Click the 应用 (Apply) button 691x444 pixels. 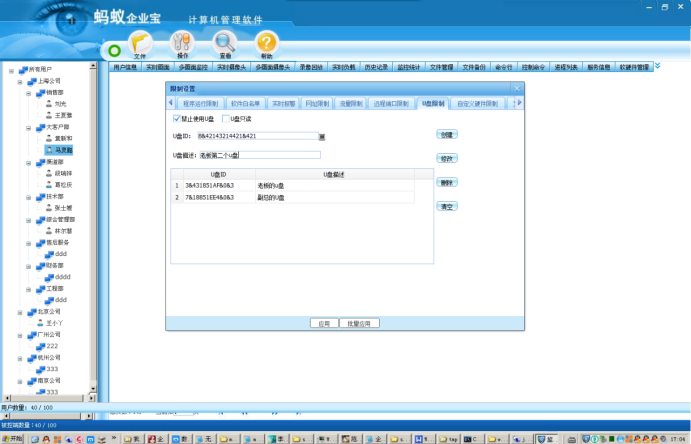coord(323,323)
